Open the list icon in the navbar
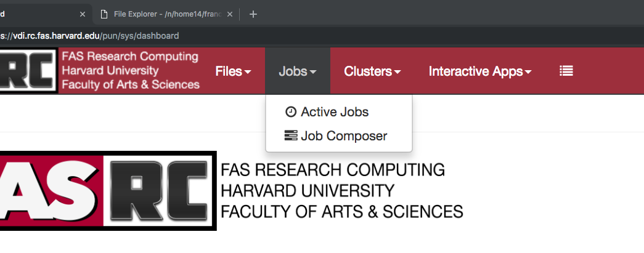Image resolution: width=644 pixels, height=253 pixels. click(x=566, y=71)
